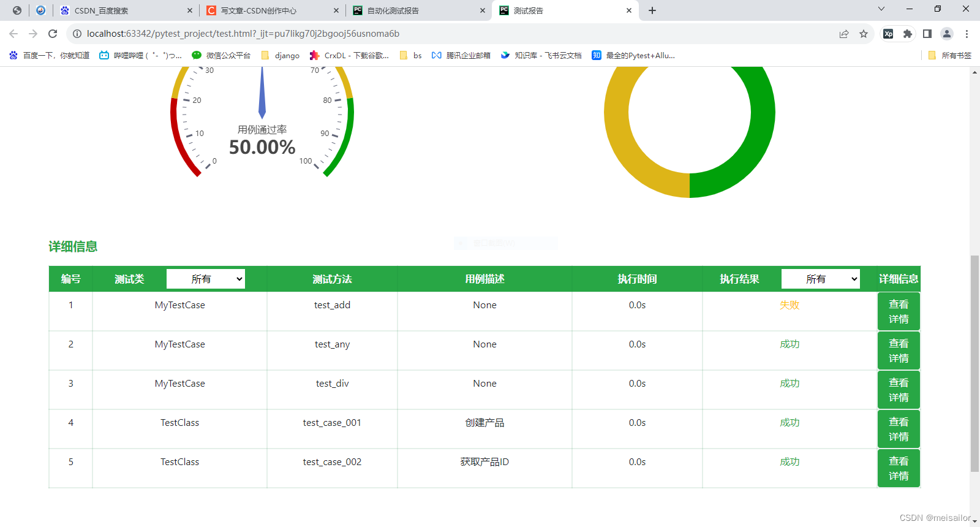Screen dimensions: 980x527
Task: View site information icon in address bar
Action: click(x=77, y=34)
